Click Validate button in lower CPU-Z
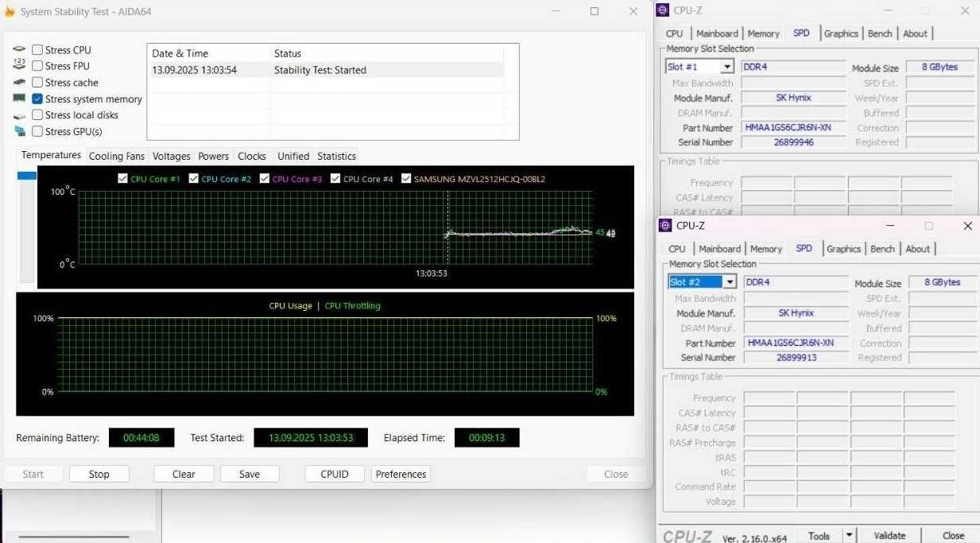 click(x=889, y=535)
